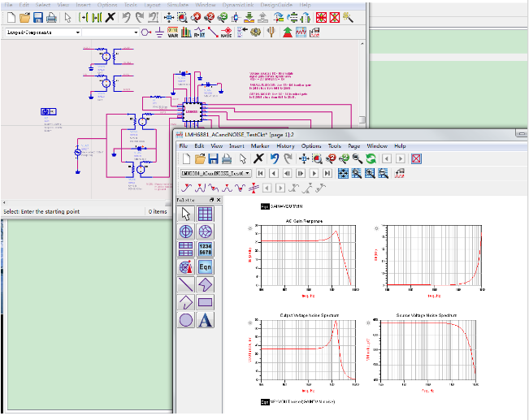
Task: Select the rectangle shape in Palette
Action: 205,302
